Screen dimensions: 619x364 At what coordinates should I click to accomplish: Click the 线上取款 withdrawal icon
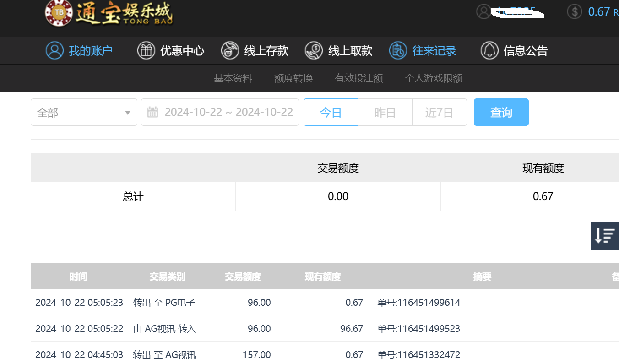[314, 50]
